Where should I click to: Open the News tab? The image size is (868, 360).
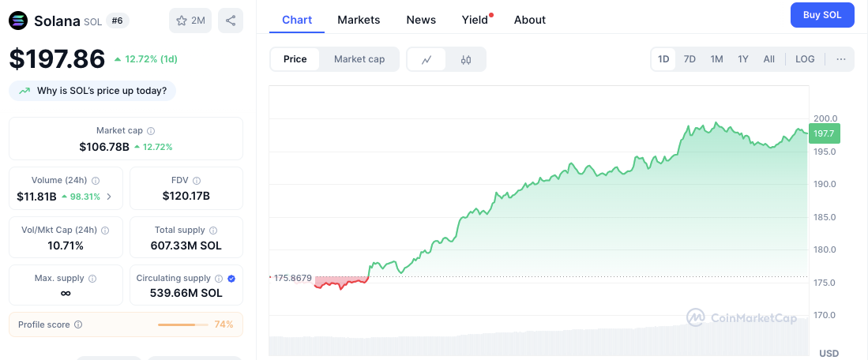421,20
